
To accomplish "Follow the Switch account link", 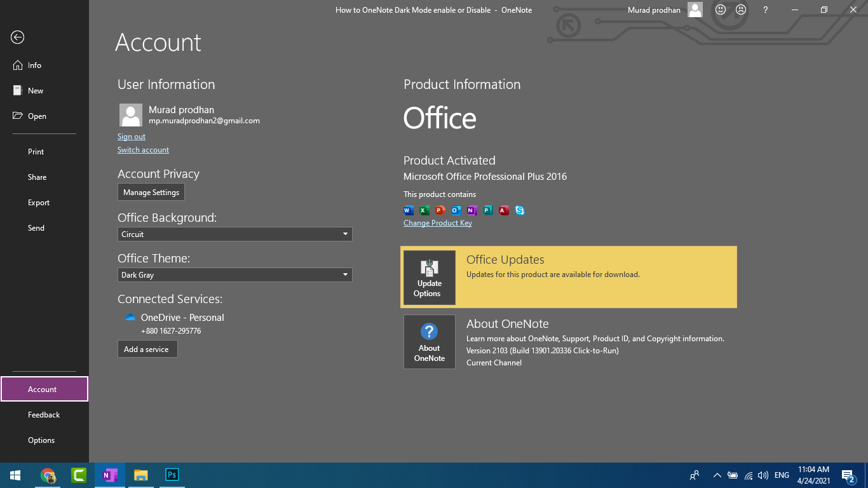I will coord(143,150).
